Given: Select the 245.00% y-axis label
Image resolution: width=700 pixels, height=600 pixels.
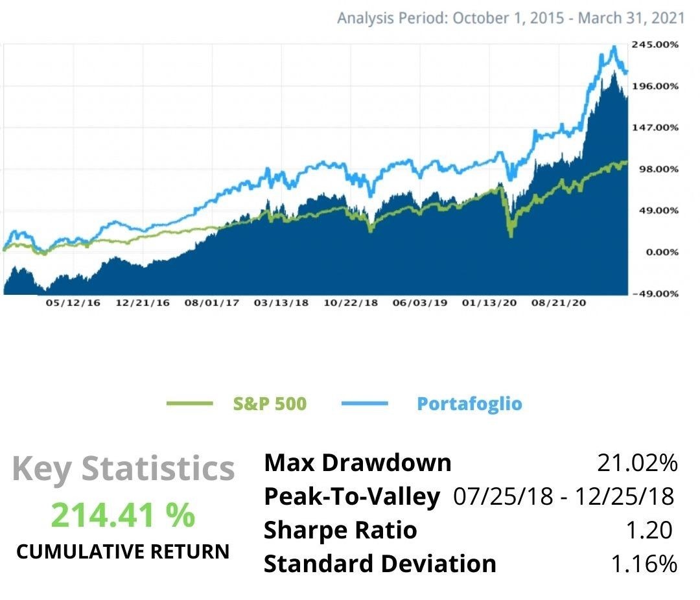Looking at the screenshot, I should [654, 45].
